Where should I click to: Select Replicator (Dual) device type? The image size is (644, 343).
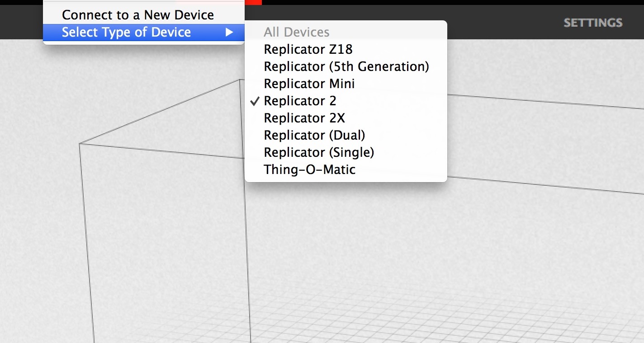pyautogui.click(x=314, y=135)
